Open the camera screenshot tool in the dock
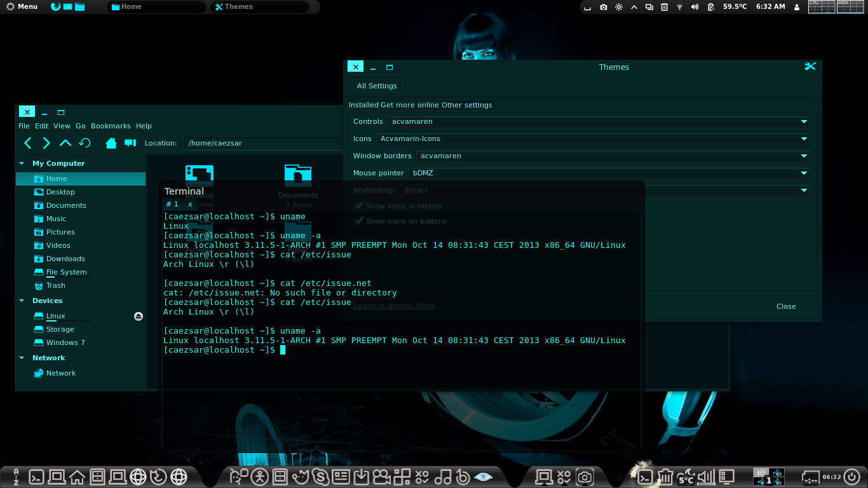Viewport: 868px width, 488px height. 585,476
